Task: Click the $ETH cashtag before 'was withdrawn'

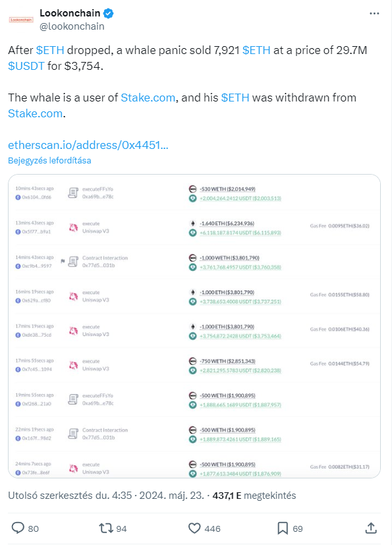Action: point(235,98)
